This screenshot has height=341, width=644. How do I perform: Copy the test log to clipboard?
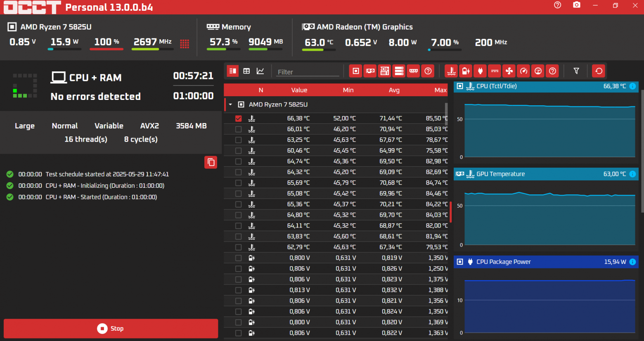[211, 162]
